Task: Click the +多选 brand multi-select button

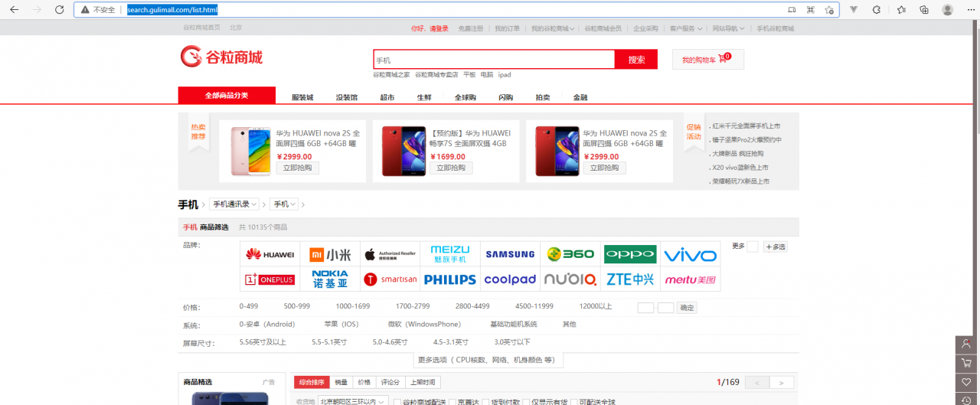Action: pyautogui.click(x=775, y=247)
